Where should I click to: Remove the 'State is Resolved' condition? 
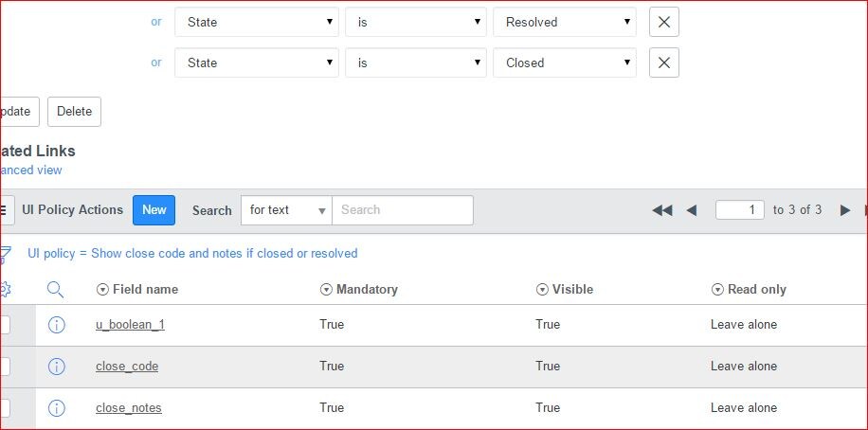(x=663, y=22)
